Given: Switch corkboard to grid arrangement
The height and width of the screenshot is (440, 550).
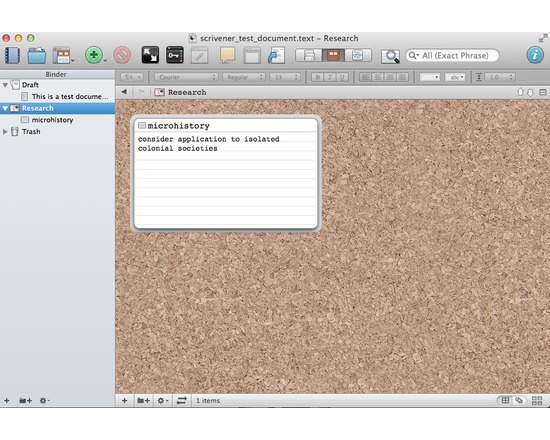Looking at the screenshot, I should 505,400.
